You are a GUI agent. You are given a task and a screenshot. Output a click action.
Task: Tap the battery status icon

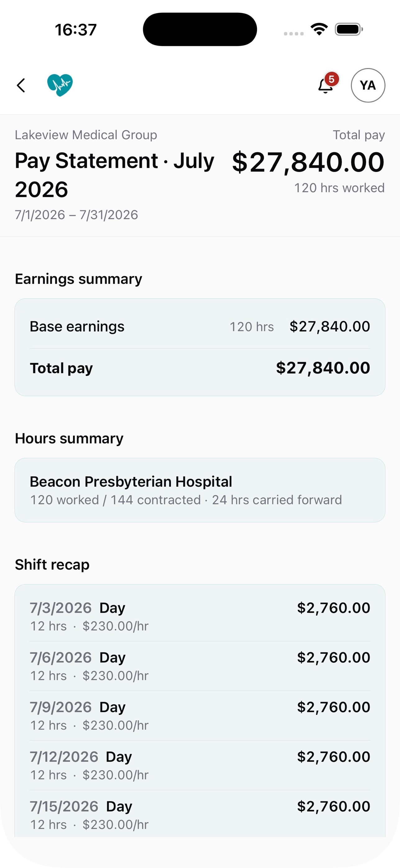[349, 29]
